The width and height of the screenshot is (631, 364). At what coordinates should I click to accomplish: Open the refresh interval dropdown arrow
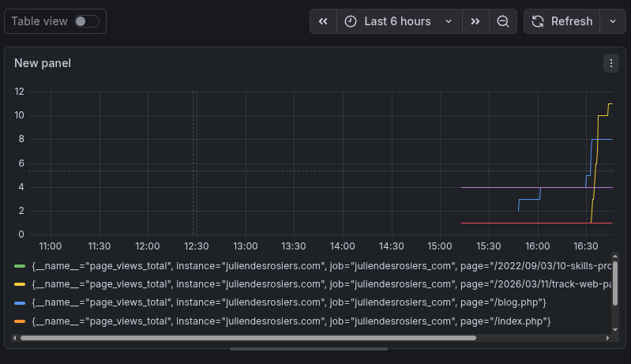click(x=613, y=21)
